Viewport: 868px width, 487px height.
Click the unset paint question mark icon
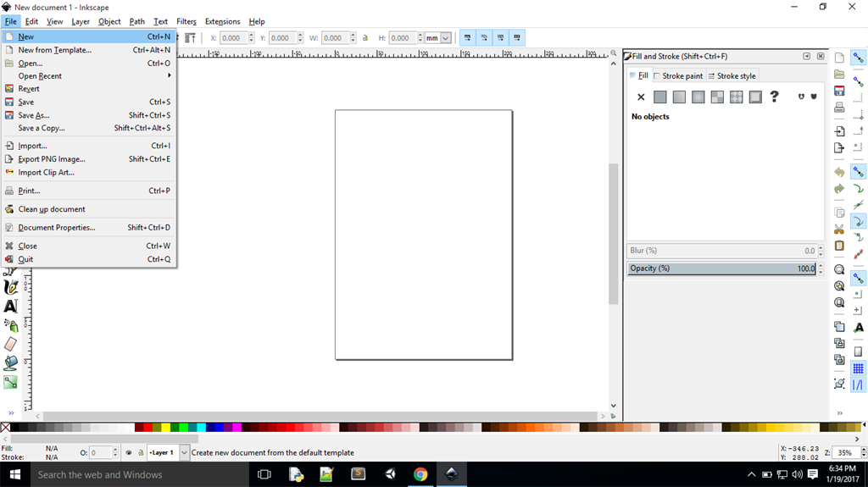[774, 97]
